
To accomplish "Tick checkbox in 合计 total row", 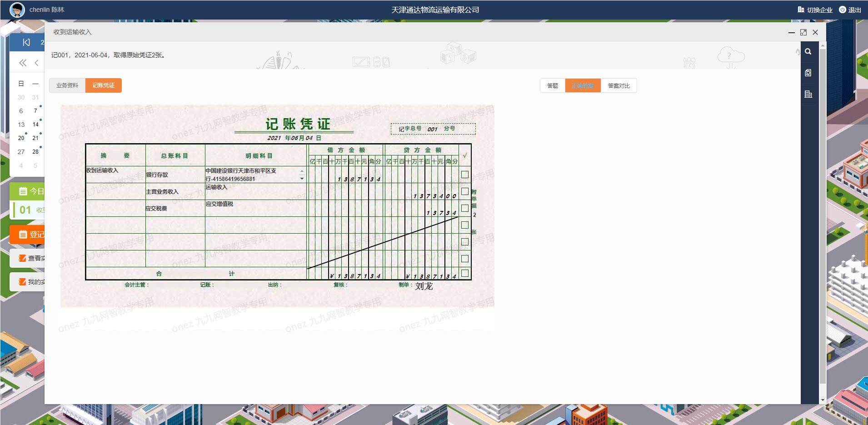I will tap(465, 273).
